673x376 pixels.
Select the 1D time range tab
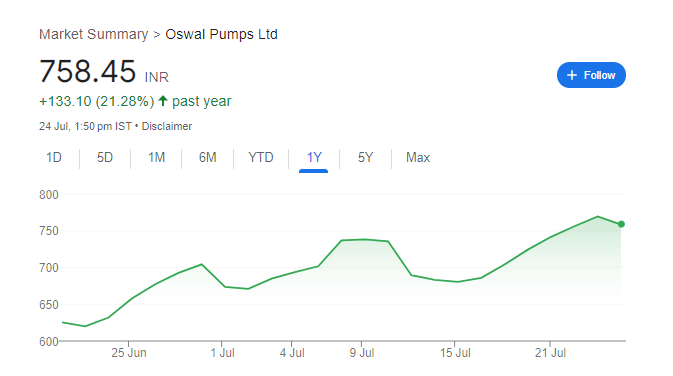pyautogui.click(x=54, y=158)
